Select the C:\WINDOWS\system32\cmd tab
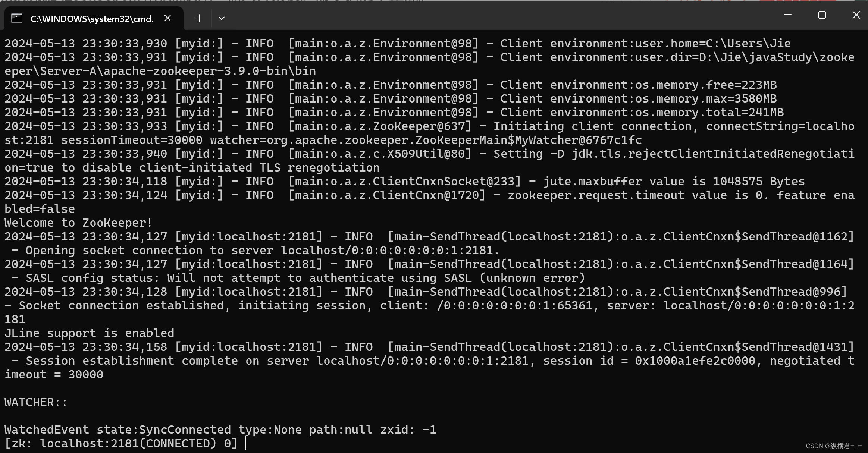 [x=91, y=18]
